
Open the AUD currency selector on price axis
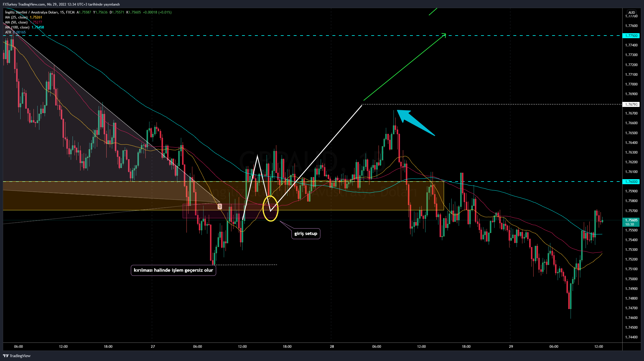(631, 12)
